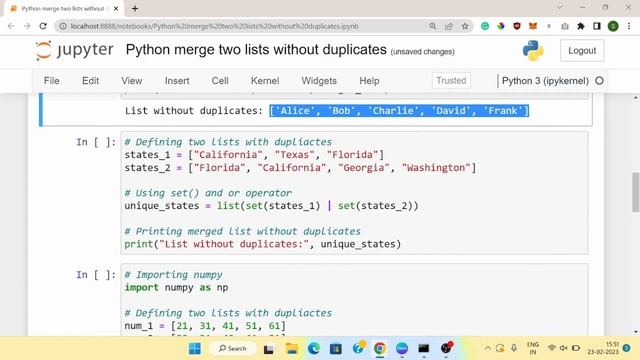Close the Python merge two lists tab
This screenshot has height=360, width=640.
[116, 8]
